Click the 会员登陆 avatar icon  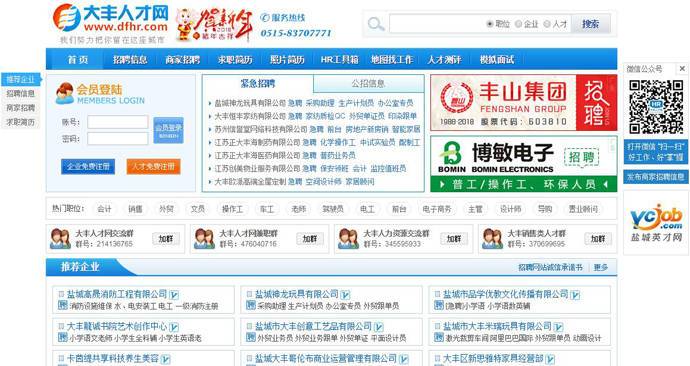click(x=65, y=93)
